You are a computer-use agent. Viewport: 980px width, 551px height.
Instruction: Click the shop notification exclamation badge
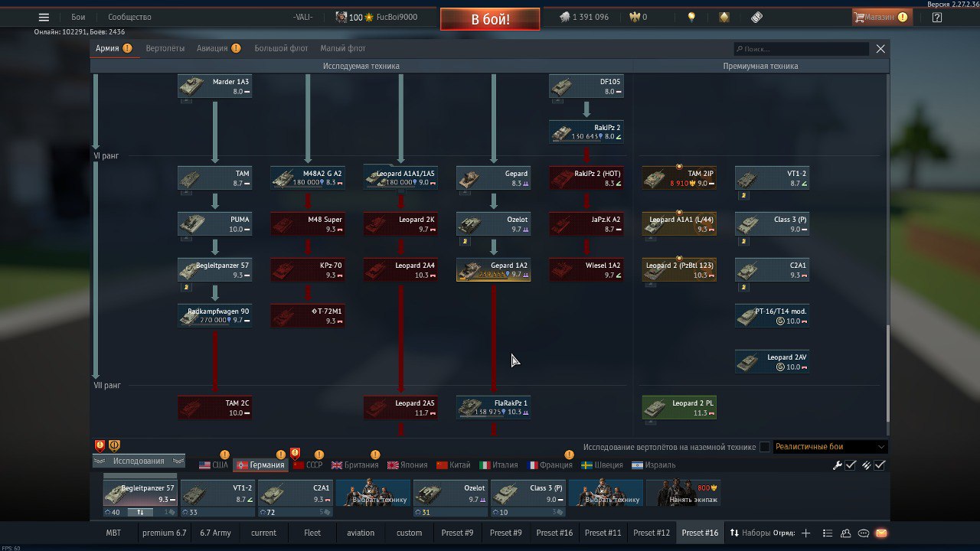[x=903, y=17]
